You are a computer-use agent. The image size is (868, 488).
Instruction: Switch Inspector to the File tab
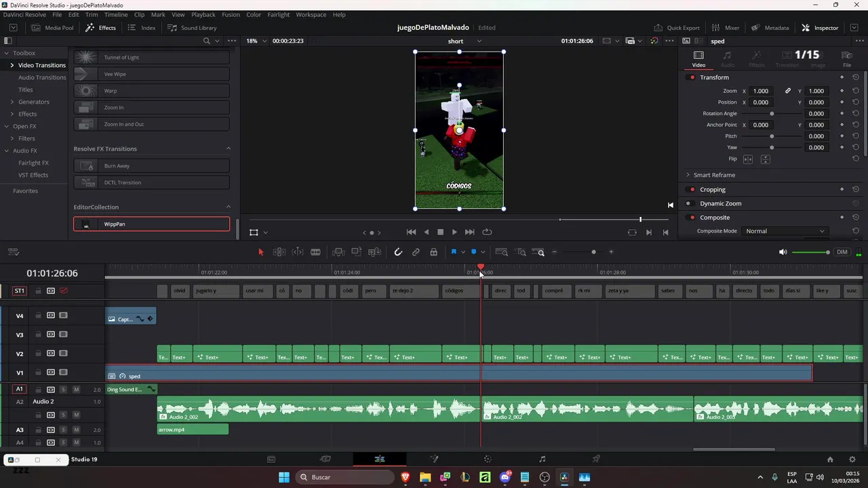click(x=847, y=59)
